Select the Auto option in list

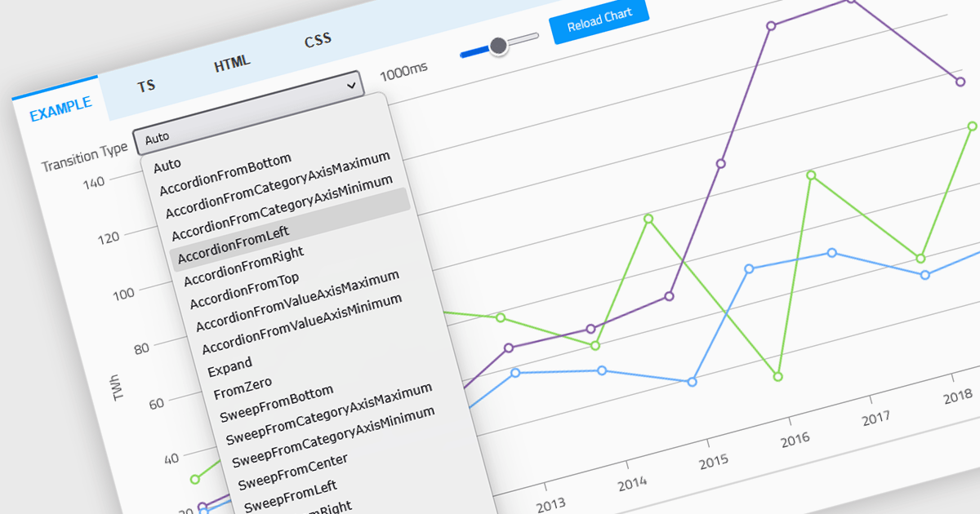pos(167,164)
